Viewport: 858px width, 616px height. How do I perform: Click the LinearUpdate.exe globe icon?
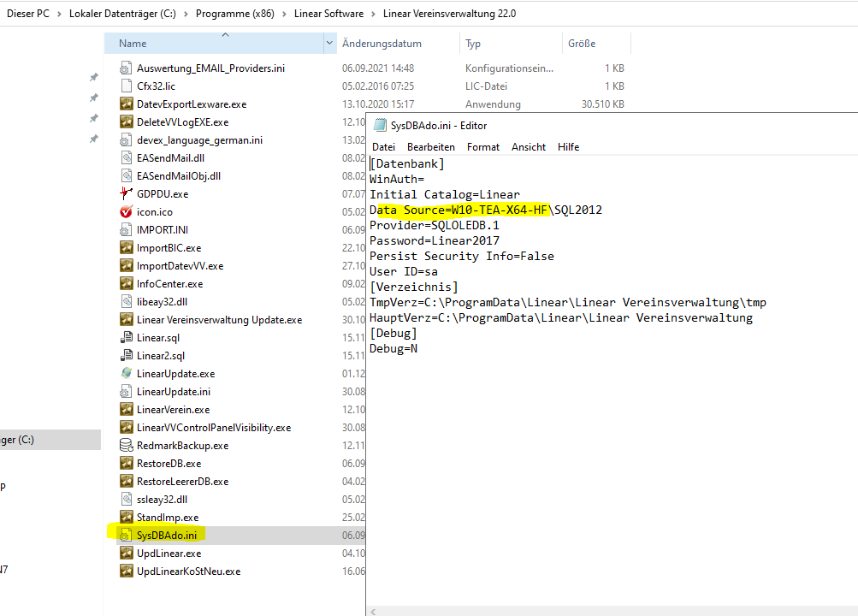tap(127, 374)
